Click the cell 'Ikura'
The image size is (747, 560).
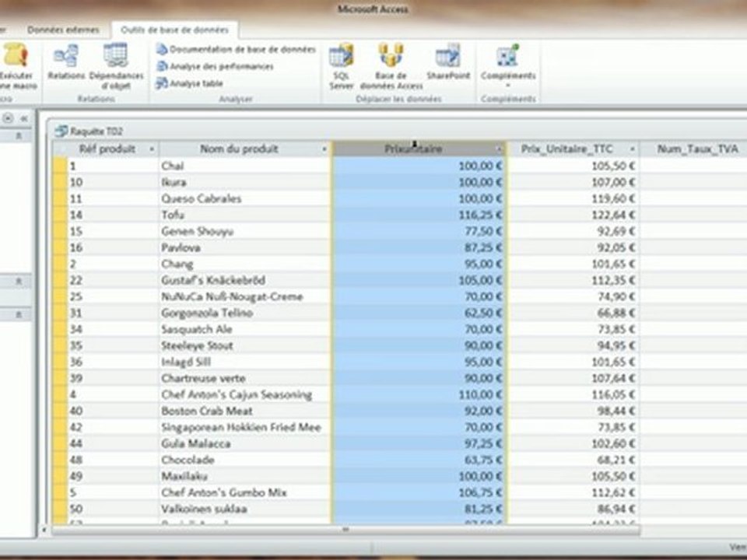245,182
